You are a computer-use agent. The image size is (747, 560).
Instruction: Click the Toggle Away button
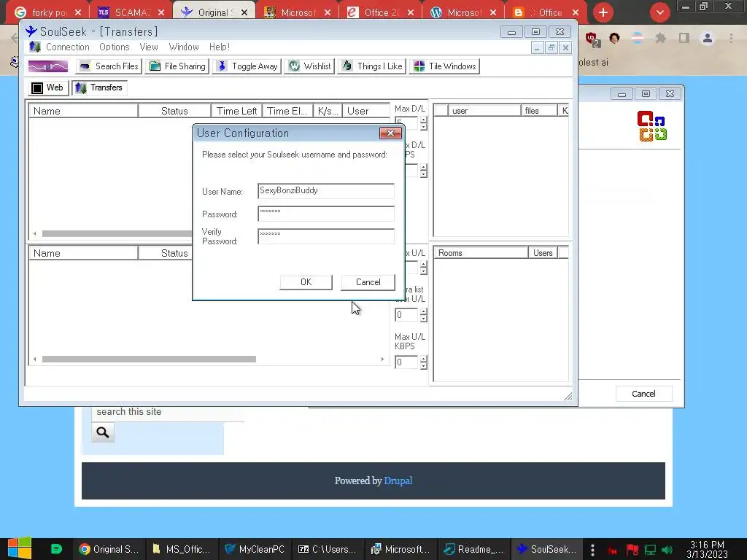(x=247, y=66)
